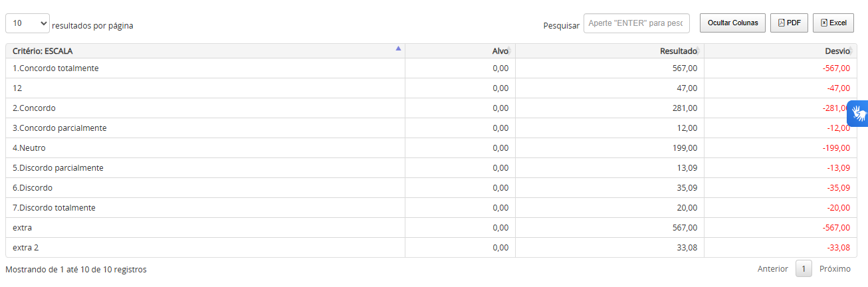
Task: Select page 1 in pagination
Action: point(804,269)
